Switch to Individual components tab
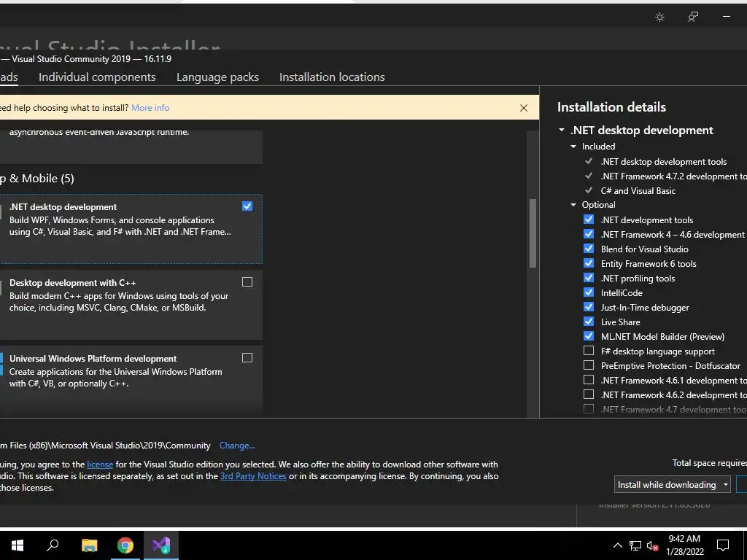 pos(97,77)
